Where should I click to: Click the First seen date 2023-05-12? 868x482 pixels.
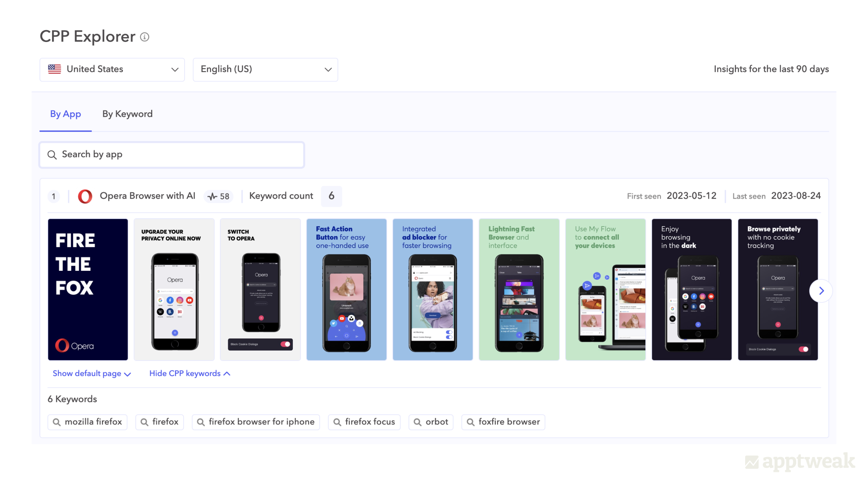[692, 196]
